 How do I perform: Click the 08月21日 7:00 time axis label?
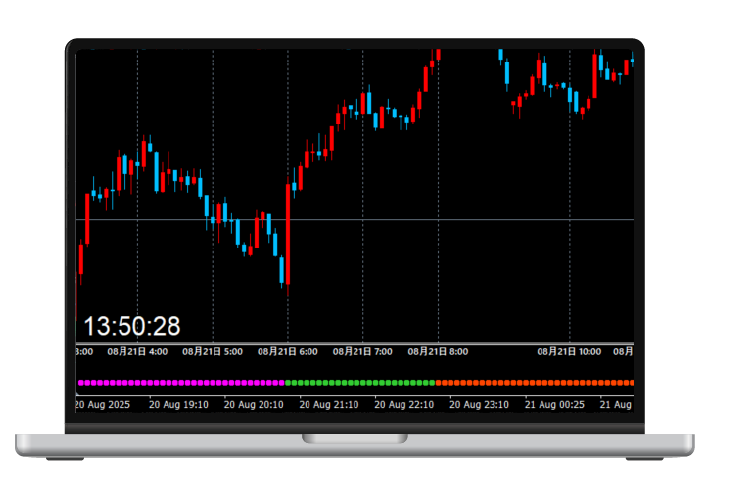(363, 352)
